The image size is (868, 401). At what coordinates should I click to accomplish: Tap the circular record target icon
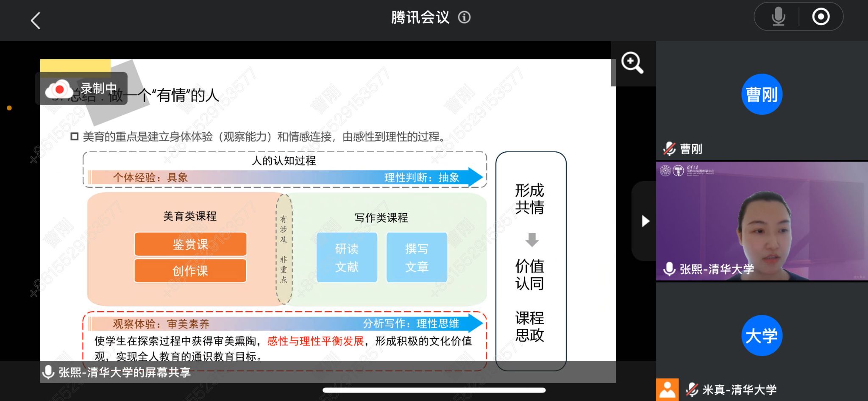821,17
